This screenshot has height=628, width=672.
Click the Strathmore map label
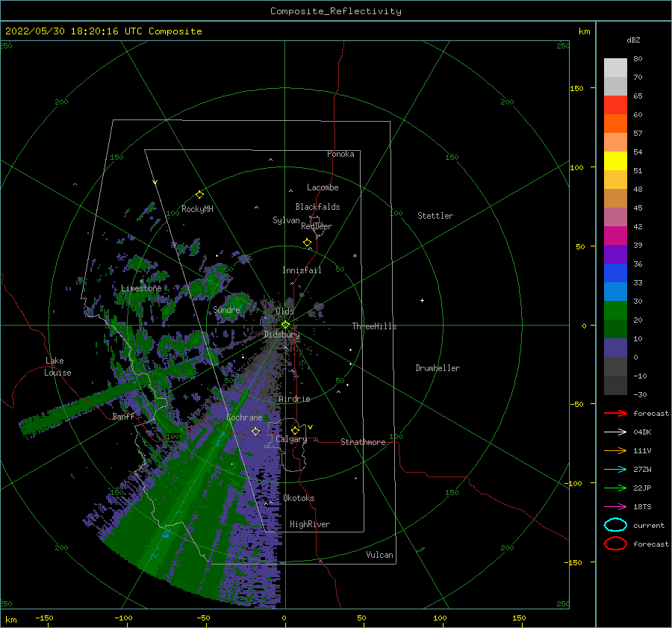(363, 442)
